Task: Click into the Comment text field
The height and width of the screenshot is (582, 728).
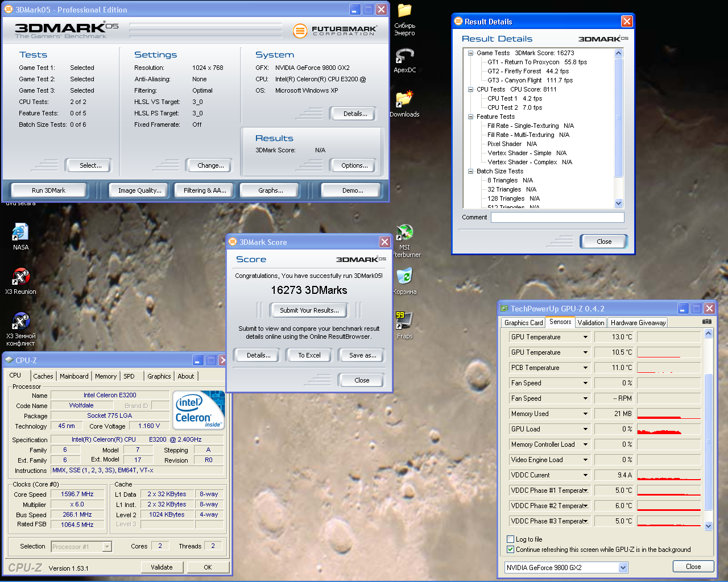Action: pos(557,217)
